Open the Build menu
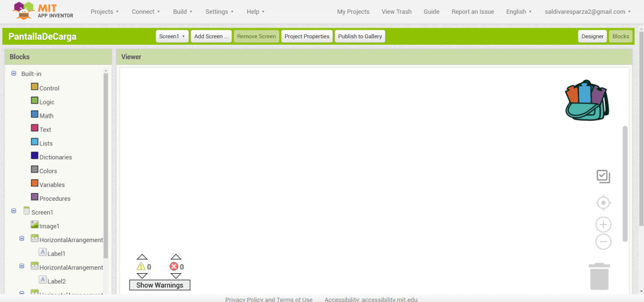This screenshot has width=644, height=302. click(183, 12)
